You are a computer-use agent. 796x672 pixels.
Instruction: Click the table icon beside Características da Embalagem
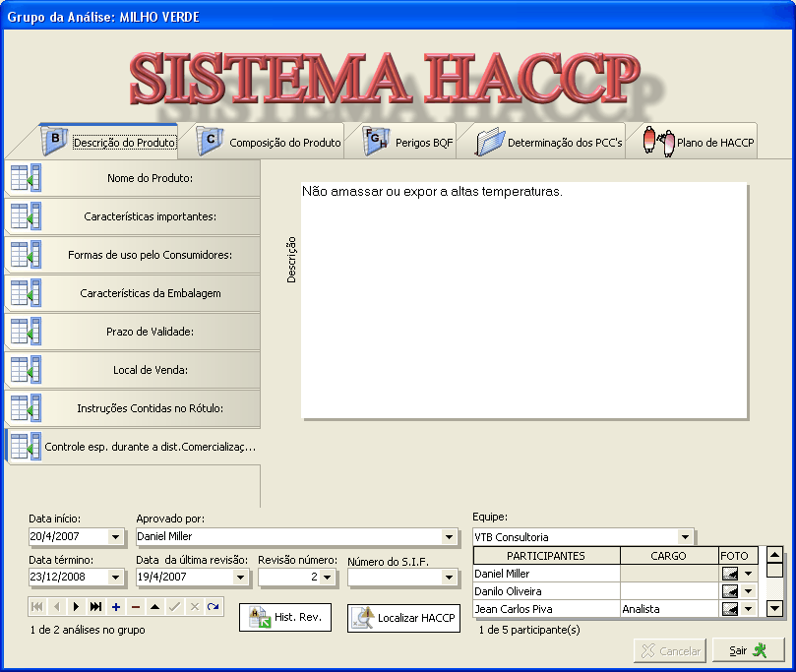coord(26,293)
